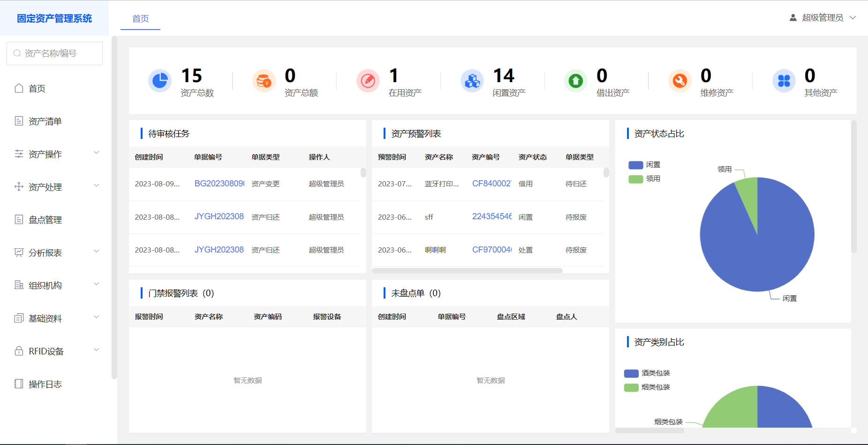Click the 借出资产 green arrow icon

(x=576, y=81)
